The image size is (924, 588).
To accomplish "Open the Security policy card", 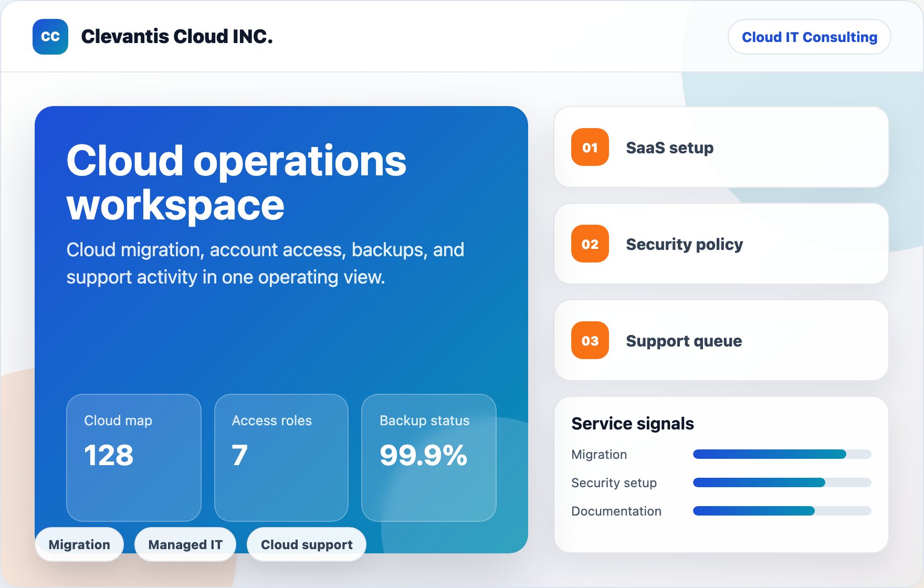I will (x=721, y=244).
